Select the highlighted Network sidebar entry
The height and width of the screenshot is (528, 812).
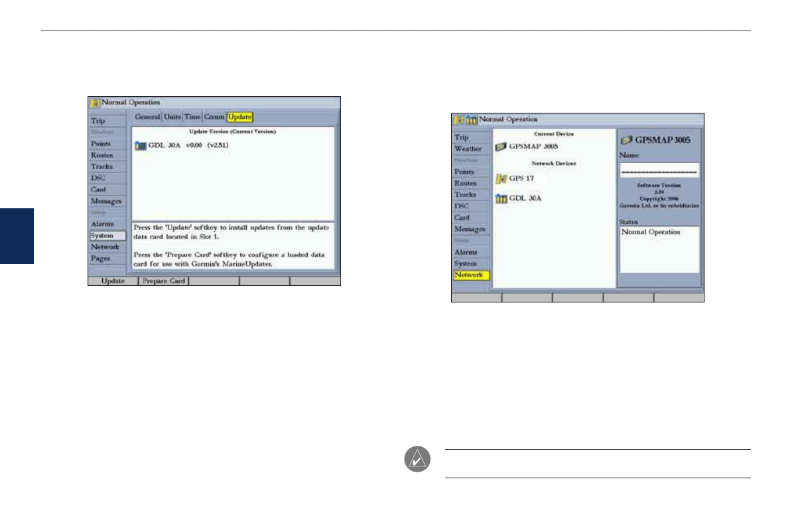coord(471,275)
